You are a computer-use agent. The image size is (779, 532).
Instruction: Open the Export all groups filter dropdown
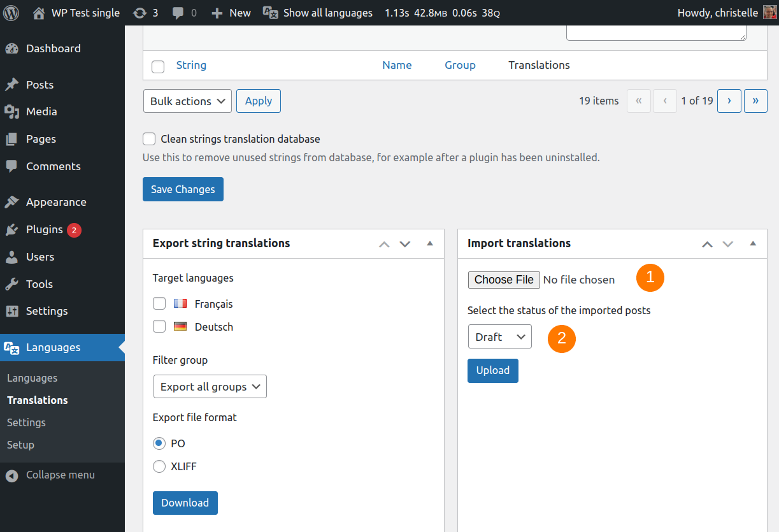210,387
